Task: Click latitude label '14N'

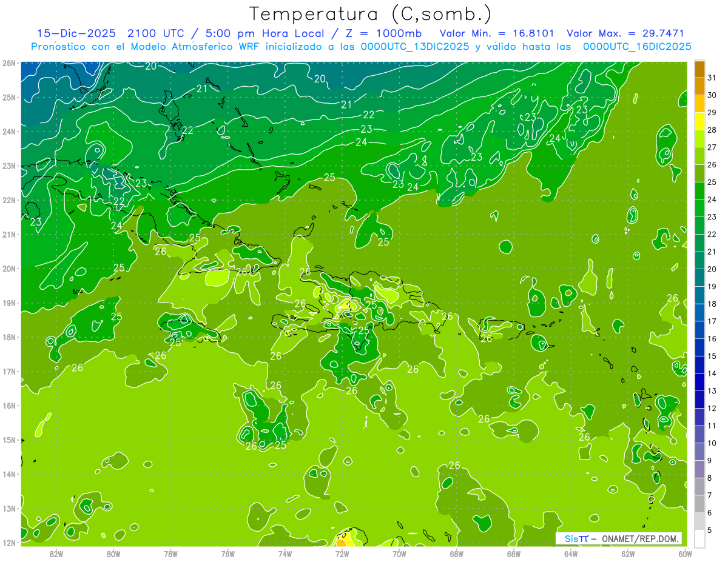Action: [x=9, y=474]
